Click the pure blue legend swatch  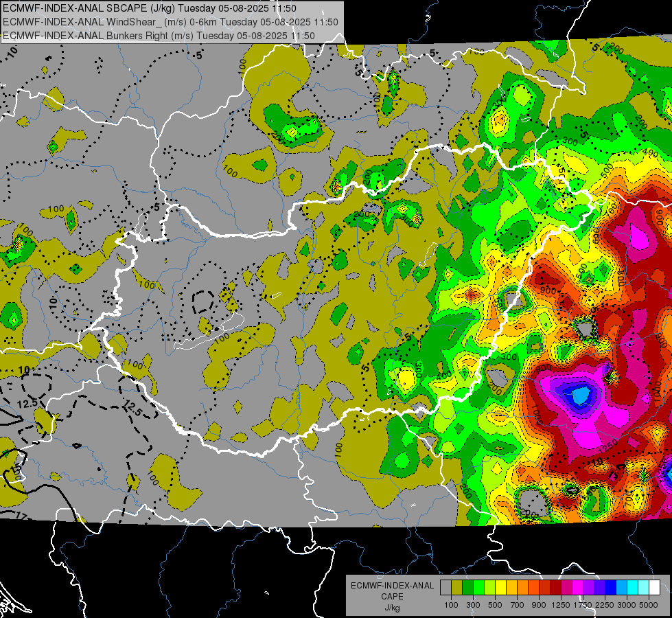coord(611,588)
